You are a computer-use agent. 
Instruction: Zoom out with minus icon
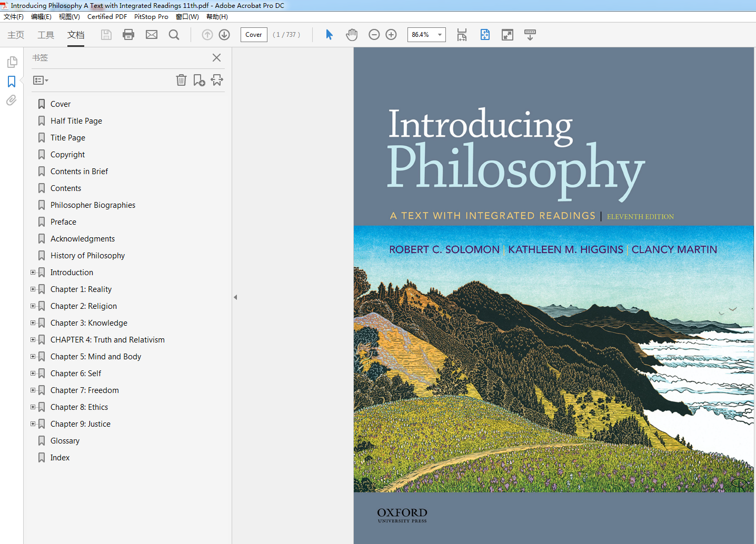(x=374, y=35)
